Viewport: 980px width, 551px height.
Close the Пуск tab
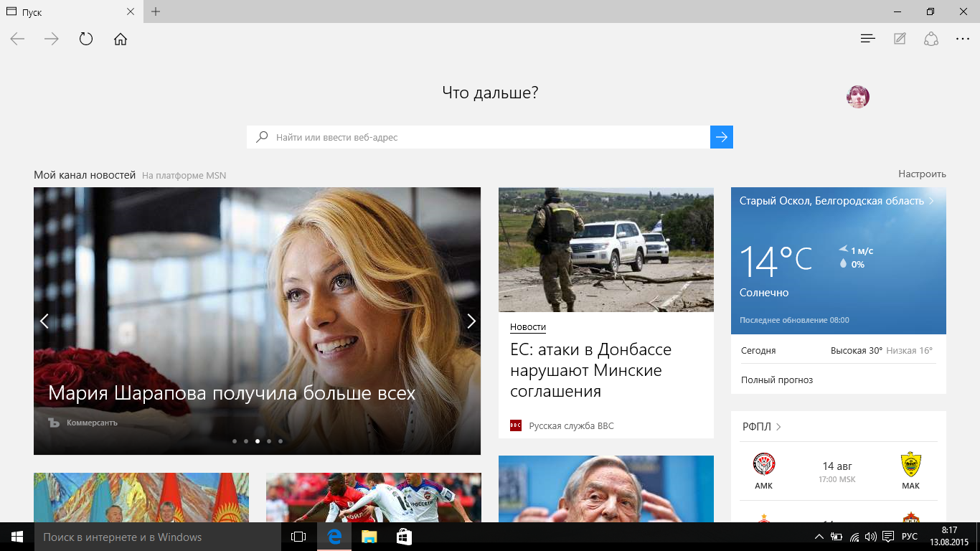[x=131, y=11]
